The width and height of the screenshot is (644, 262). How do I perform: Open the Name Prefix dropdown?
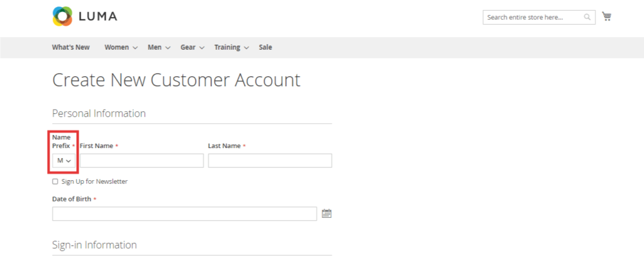(x=64, y=161)
